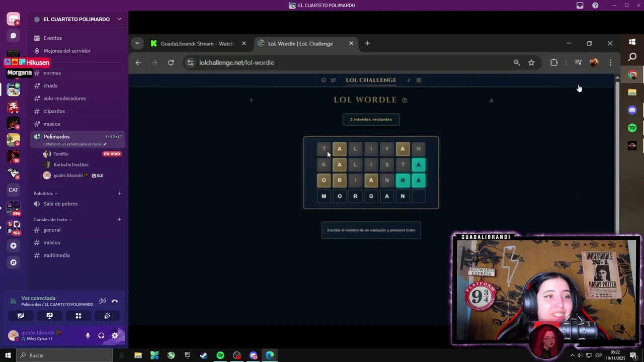Open the soundboard icon

[x=107, y=316]
